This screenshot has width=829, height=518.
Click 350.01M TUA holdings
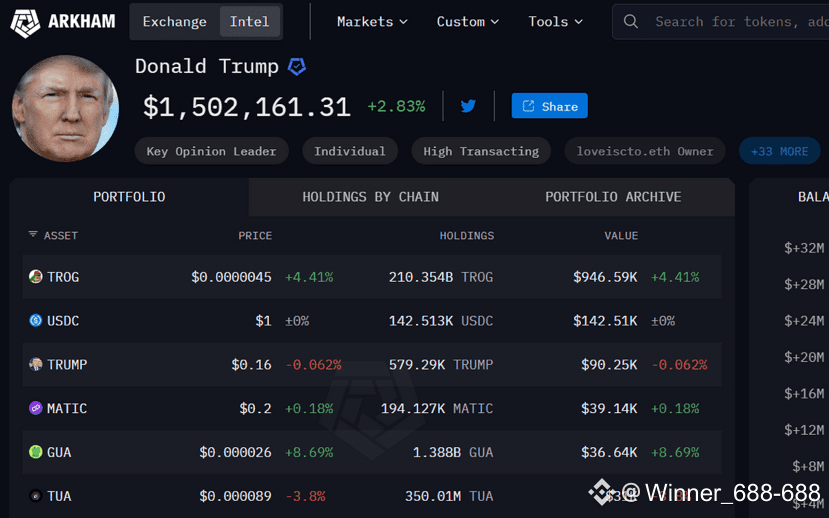coord(449,496)
